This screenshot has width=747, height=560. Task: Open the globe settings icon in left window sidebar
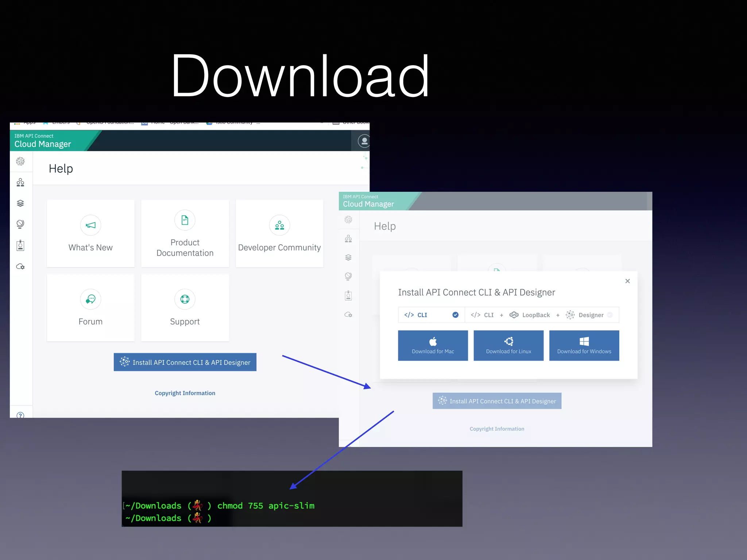tap(20, 224)
